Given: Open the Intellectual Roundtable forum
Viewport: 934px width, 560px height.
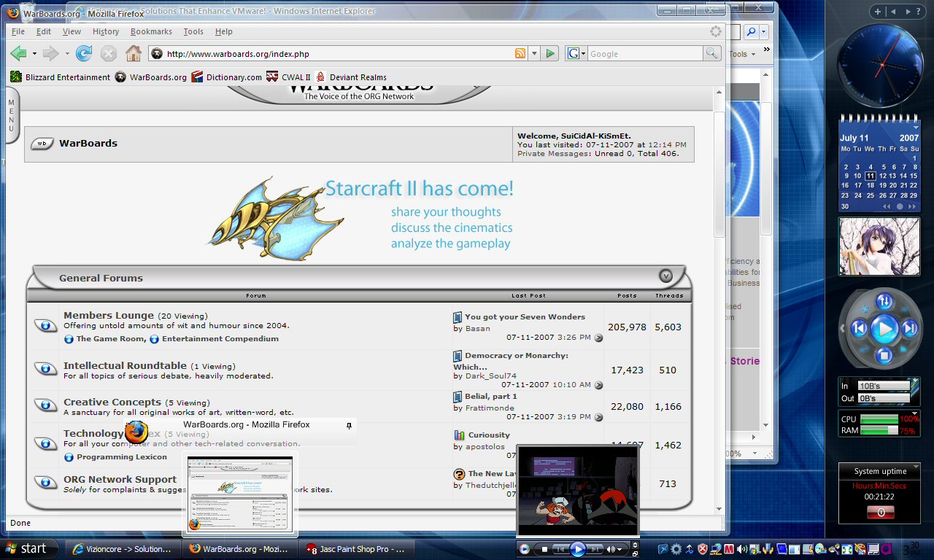Looking at the screenshot, I should [x=125, y=365].
